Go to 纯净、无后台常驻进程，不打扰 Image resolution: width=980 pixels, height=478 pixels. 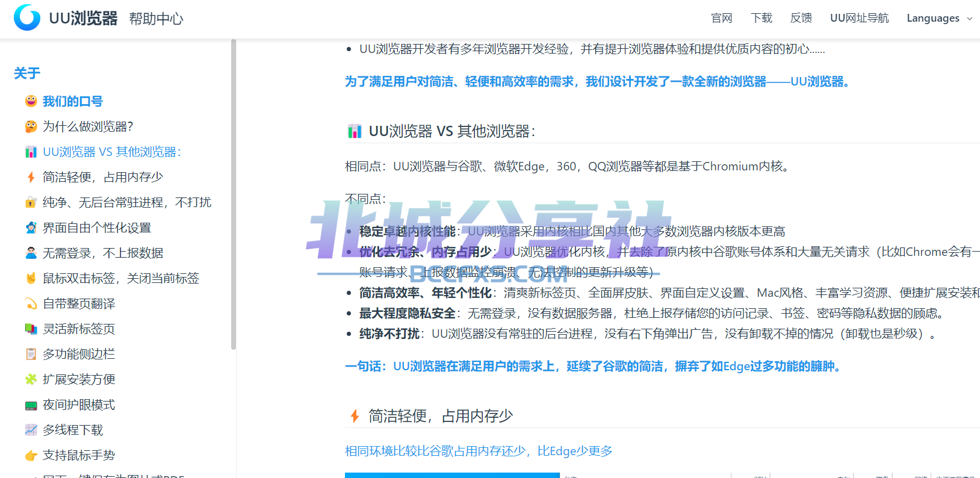(127, 202)
